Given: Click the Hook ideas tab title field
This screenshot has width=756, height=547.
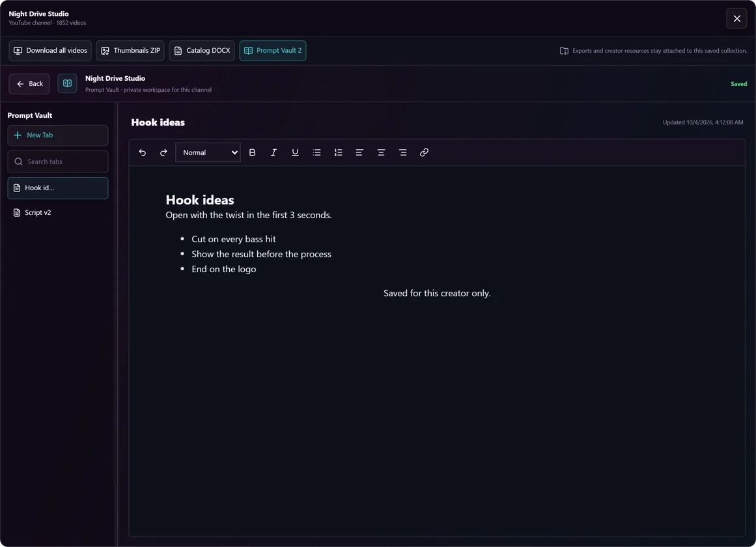Looking at the screenshot, I should pos(158,122).
